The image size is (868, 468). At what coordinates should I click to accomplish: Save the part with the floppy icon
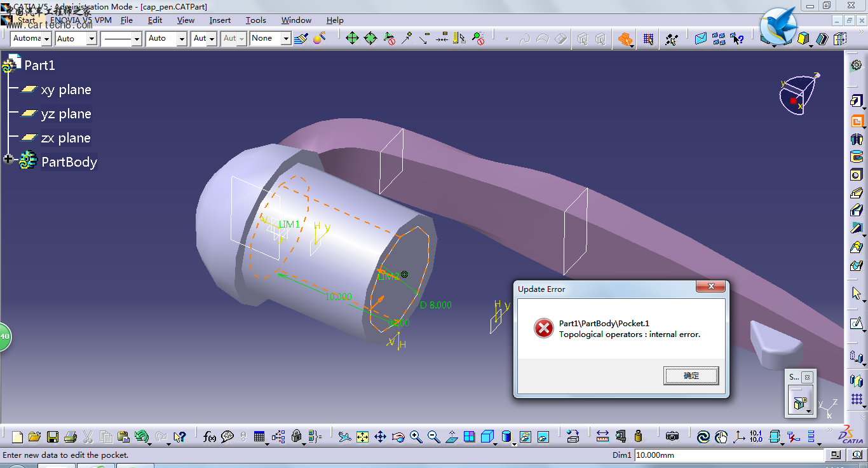[x=53, y=437]
